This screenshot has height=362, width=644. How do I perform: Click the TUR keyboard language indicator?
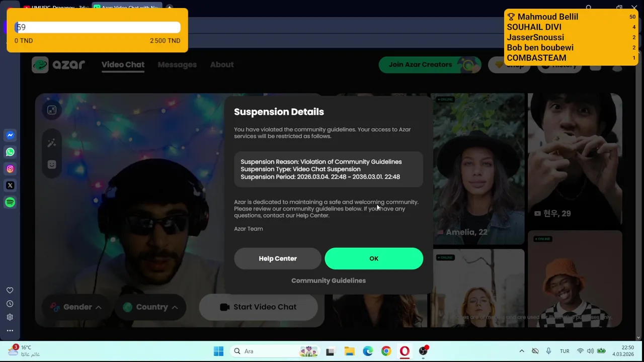click(565, 351)
